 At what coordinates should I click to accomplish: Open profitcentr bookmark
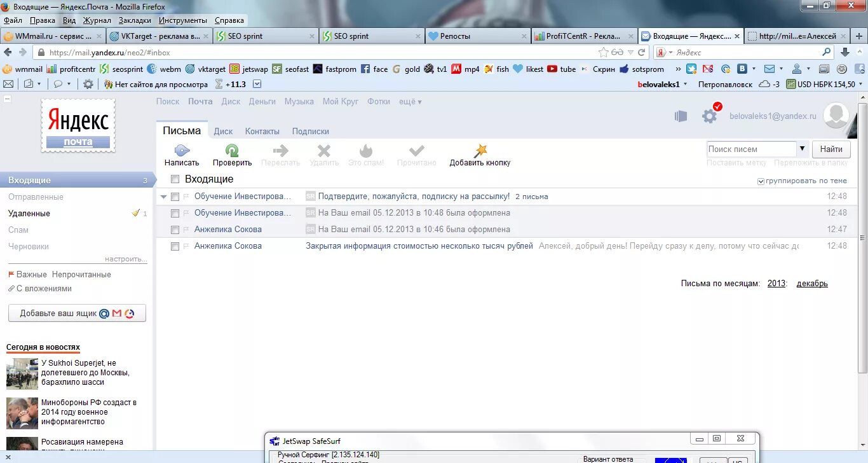pos(71,69)
